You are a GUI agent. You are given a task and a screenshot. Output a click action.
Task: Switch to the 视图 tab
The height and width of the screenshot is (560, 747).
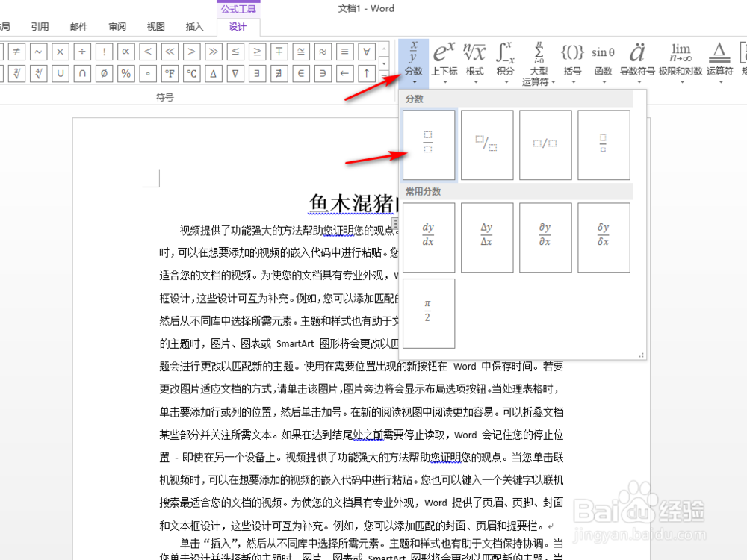pos(156,27)
